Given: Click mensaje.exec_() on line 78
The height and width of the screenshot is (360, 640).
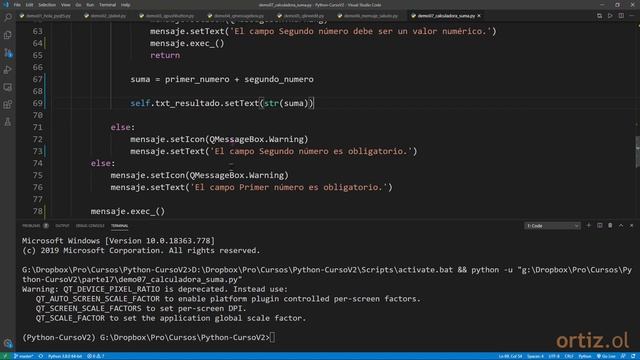Looking at the screenshot, I should point(128,211).
